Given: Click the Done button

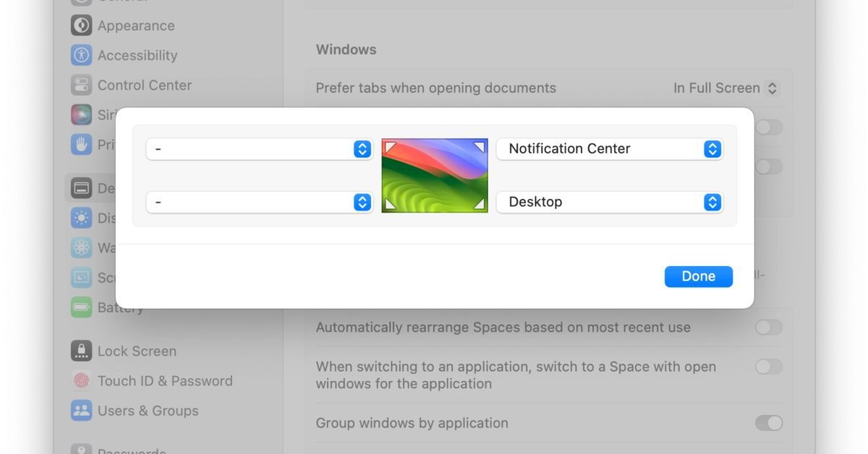Looking at the screenshot, I should [698, 276].
